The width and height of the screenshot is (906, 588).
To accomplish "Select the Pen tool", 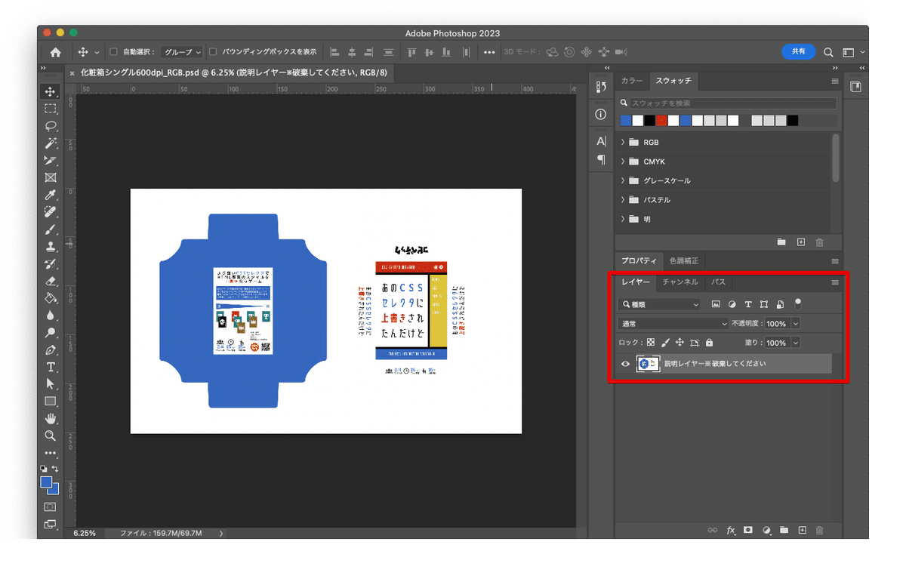I will (51, 350).
